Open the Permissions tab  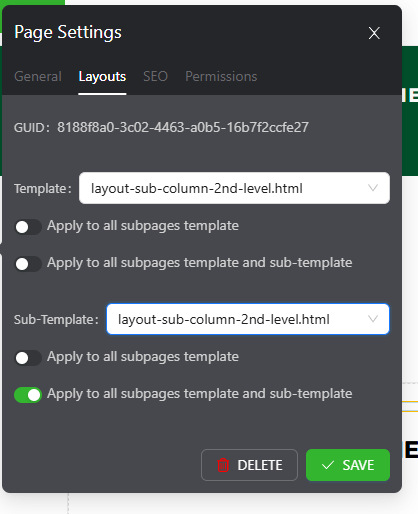(x=221, y=77)
